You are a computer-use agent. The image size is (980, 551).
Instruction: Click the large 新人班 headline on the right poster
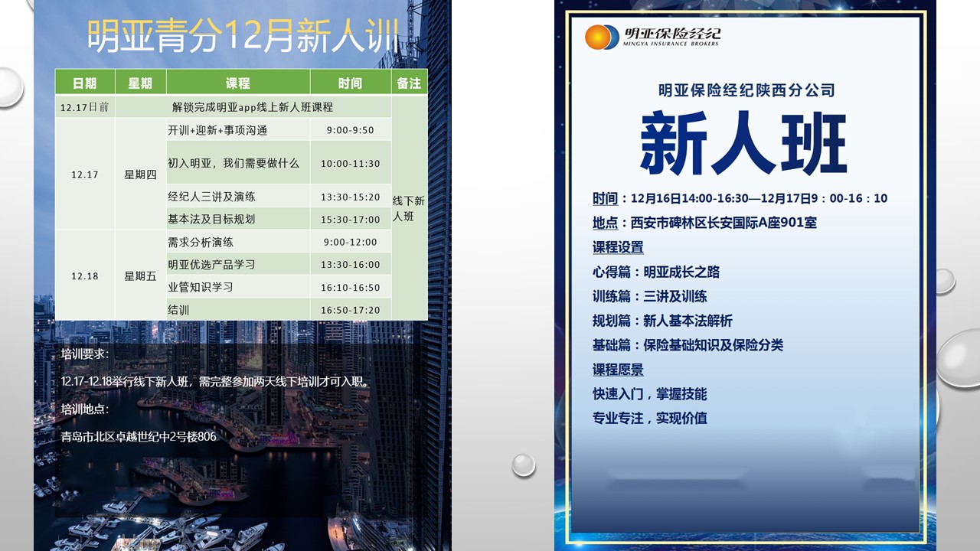pyautogui.click(x=743, y=144)
